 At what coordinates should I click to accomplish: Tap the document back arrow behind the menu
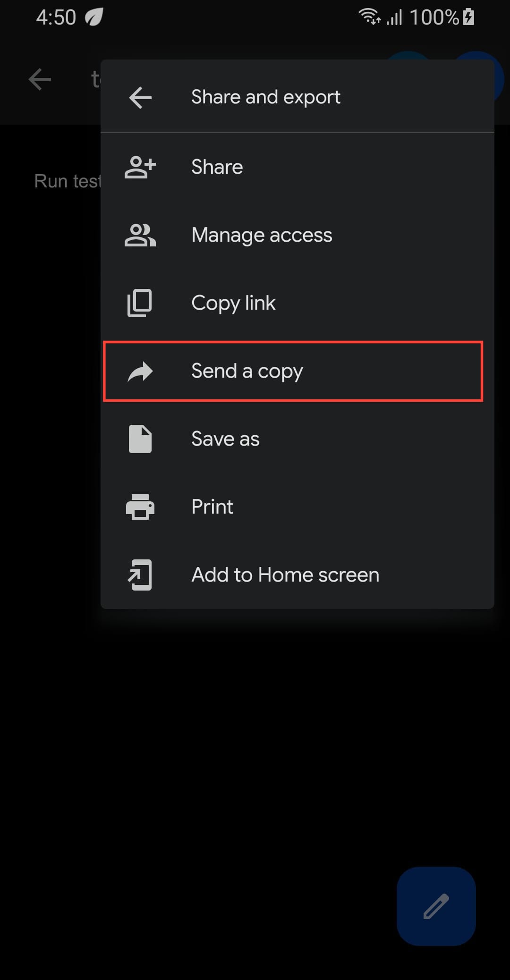(x=40, y=79)
